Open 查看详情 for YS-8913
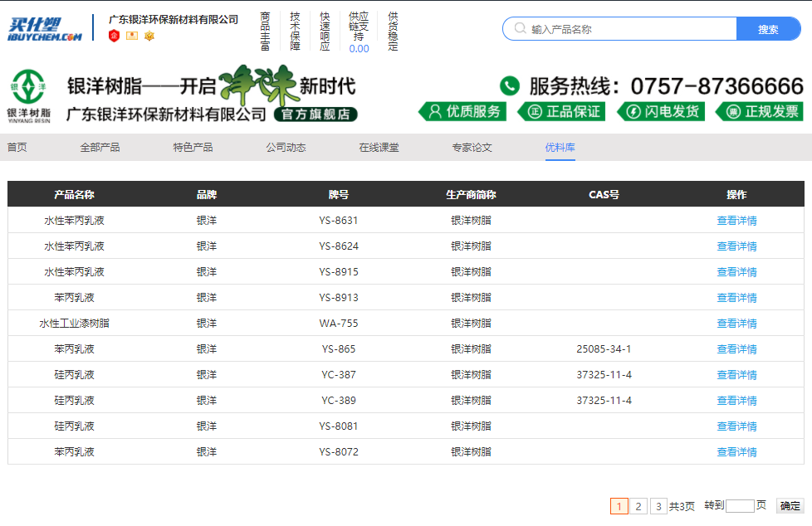The width and height of the screenshot is (812, 526). click(x=737, y=298)
